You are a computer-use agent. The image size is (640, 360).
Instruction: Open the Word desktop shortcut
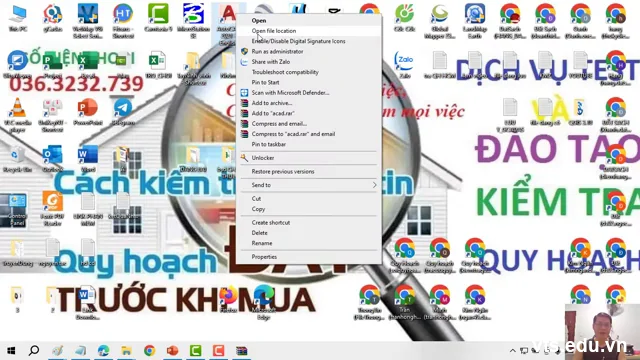(x=88, y=159)
